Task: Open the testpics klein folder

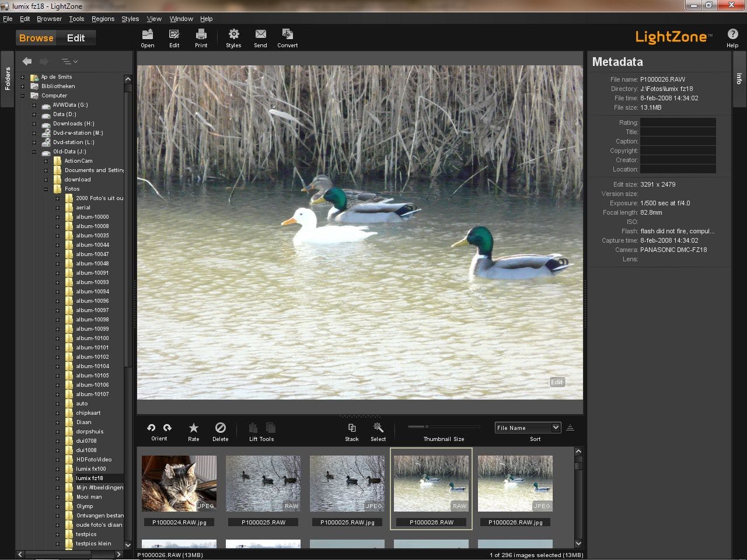Action: tap(93, 544)
